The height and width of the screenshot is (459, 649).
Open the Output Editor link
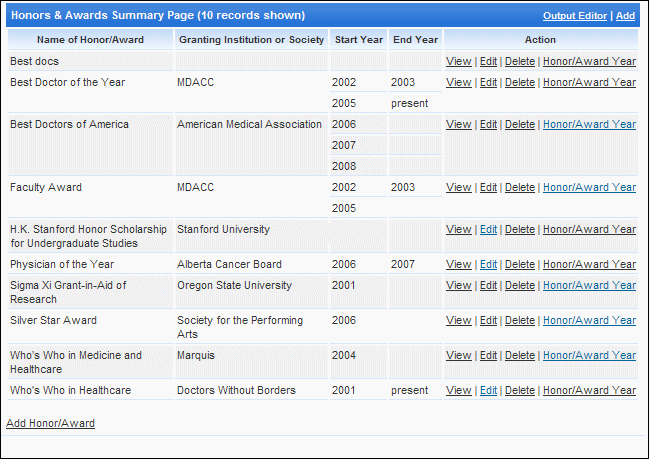(574, 16)
